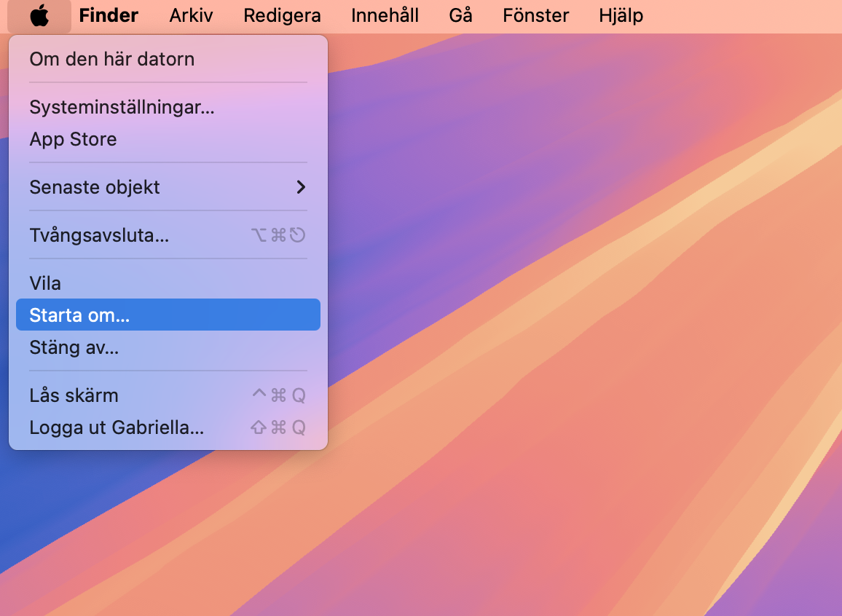
Task: Open the Redigera menu
Action: pos(282,15)
